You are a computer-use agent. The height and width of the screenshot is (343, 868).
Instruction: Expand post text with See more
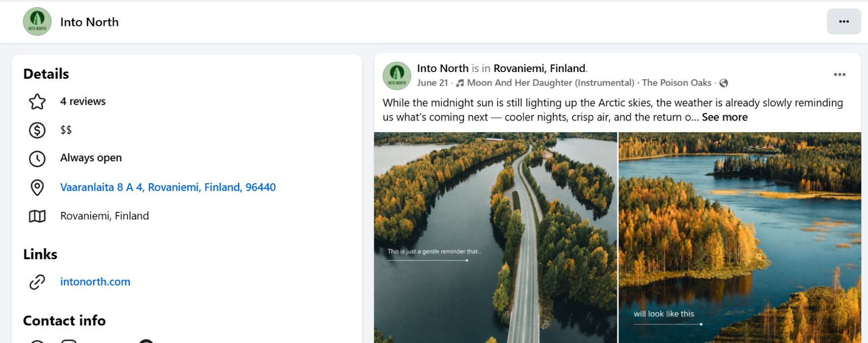pos(724,117)
